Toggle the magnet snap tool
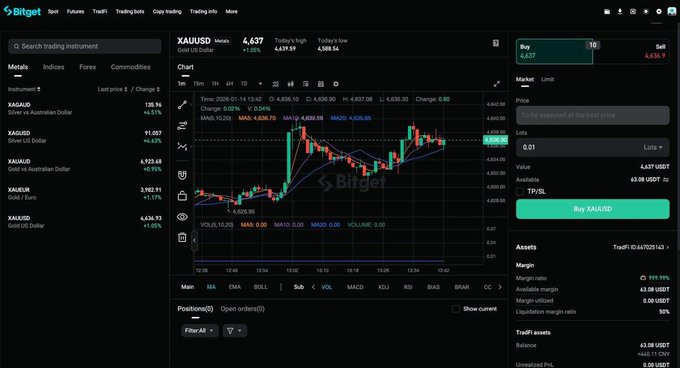Screen dimensions: 680x368 point(182,175)
